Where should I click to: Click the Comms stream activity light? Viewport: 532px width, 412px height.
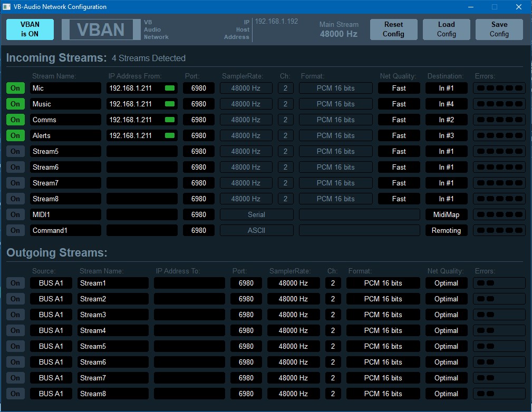pyautogui.click(x=169, y=120)
